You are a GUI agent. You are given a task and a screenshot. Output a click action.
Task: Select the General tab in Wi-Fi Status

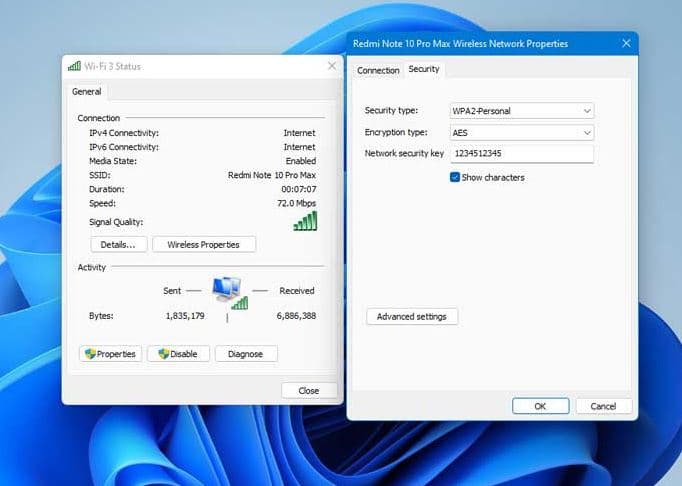coord(87,91)
